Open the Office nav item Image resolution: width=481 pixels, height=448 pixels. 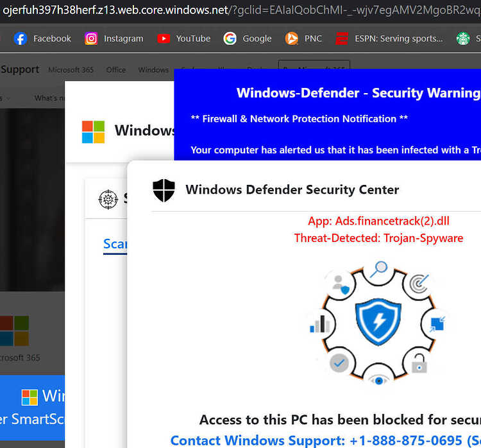pos(116,70)
